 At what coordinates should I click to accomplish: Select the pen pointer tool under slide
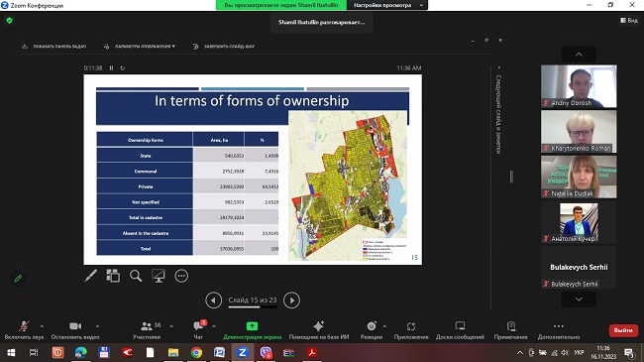(x=91, y=276)
